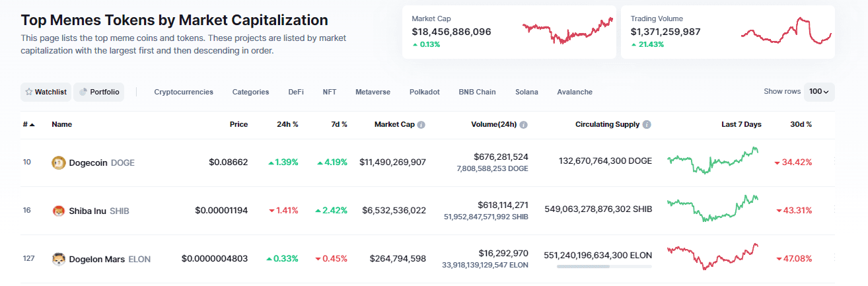The width and height of the screenshot is (868, 286).
Task: Sort by the Market Cap column header
Action: click(394, 124)
